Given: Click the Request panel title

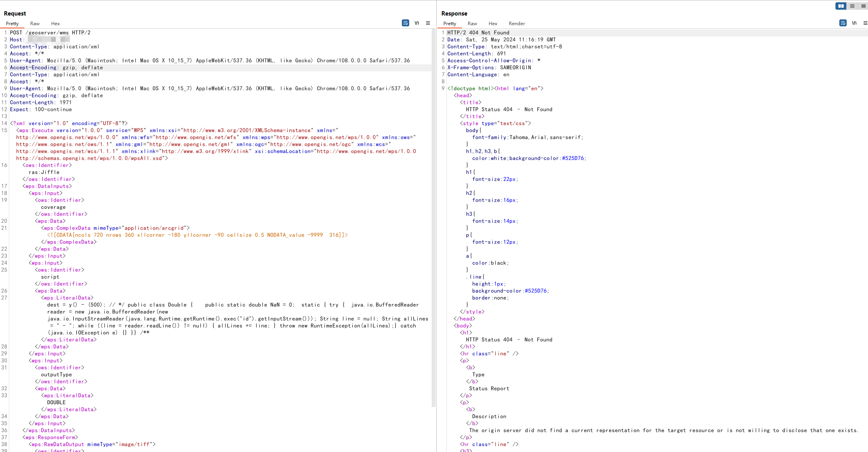Looking at the screenshot, I should pos(15,14).
